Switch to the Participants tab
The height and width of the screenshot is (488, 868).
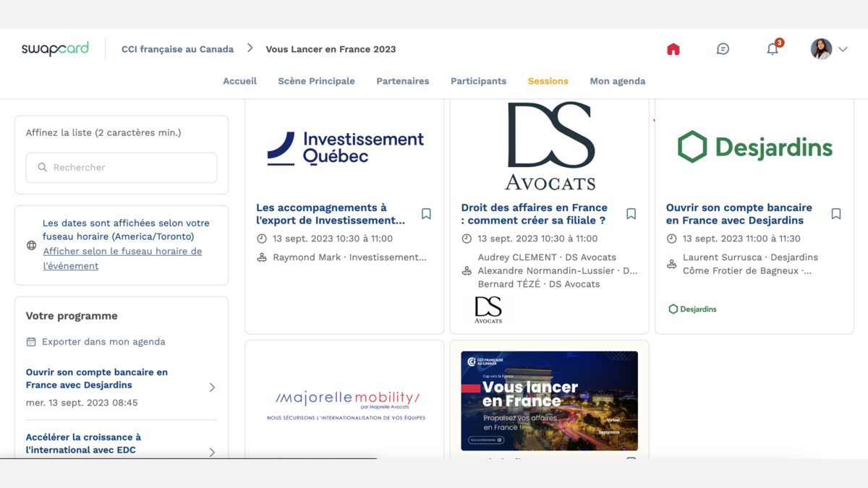478,81
